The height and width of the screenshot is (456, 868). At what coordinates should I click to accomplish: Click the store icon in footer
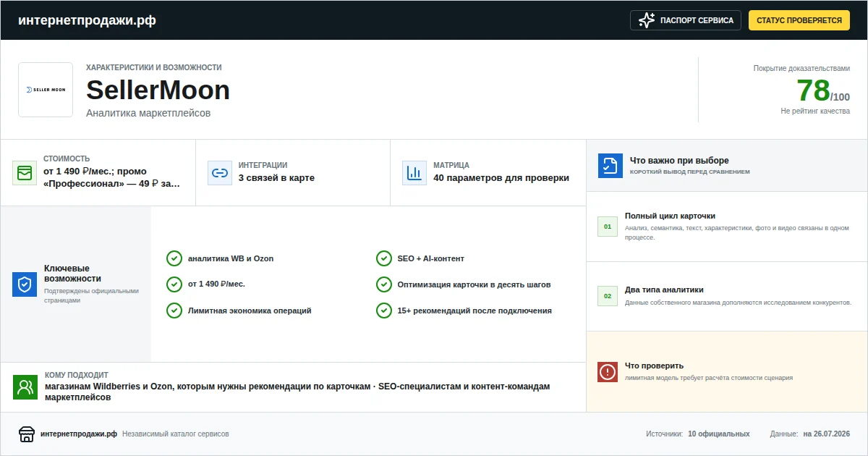[x=27, y=434]
